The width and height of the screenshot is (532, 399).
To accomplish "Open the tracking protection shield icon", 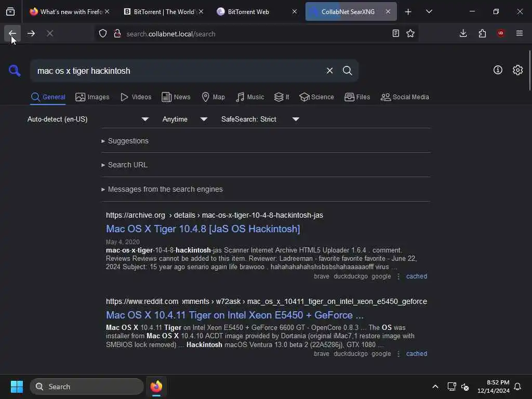I will pos(103,34).
